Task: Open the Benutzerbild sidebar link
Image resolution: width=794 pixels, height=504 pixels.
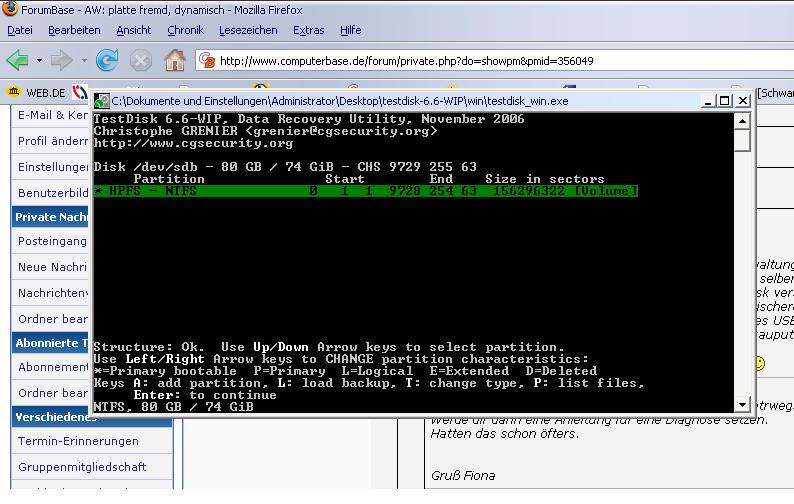Action: 52,193
